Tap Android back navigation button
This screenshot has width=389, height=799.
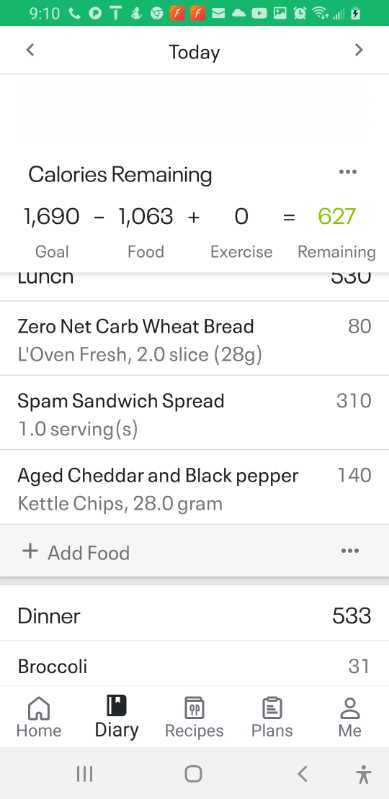tap(303, 774)
